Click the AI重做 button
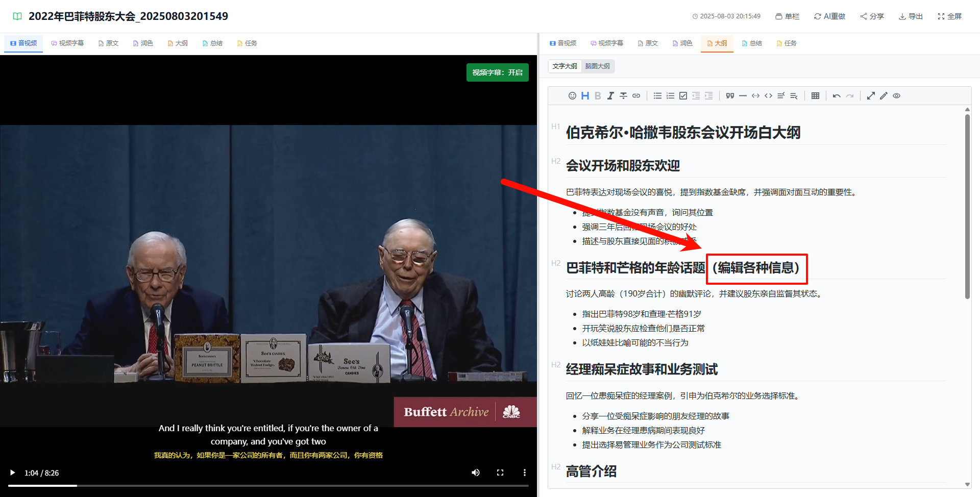This screenshot has width=980, height=497. 829,16
